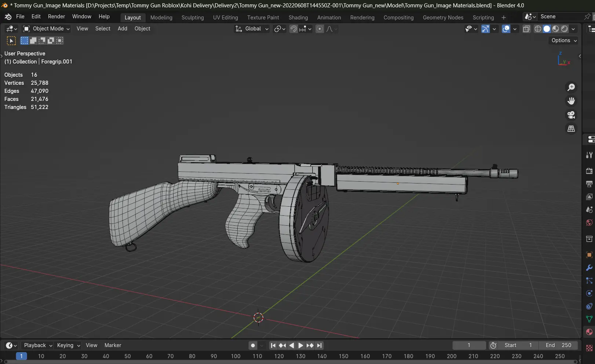Click frame 100 on the timeline ruler
595x364 pixels.
click(x=236, y=356)
